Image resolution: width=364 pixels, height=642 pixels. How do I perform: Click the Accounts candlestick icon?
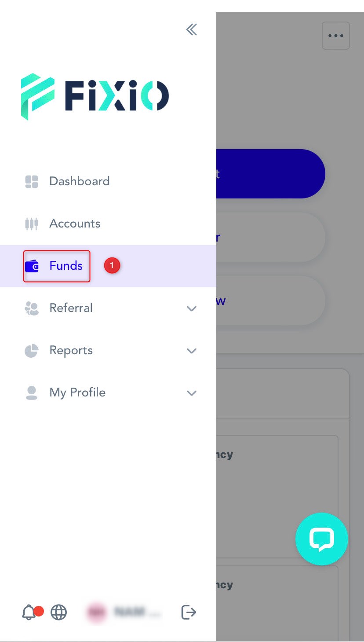click(32, 224)
